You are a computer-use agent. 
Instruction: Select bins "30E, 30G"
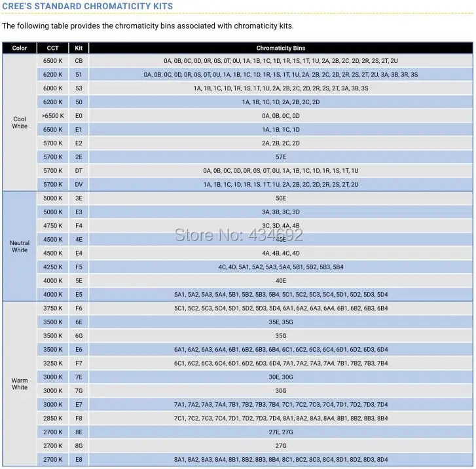(281, 377)
